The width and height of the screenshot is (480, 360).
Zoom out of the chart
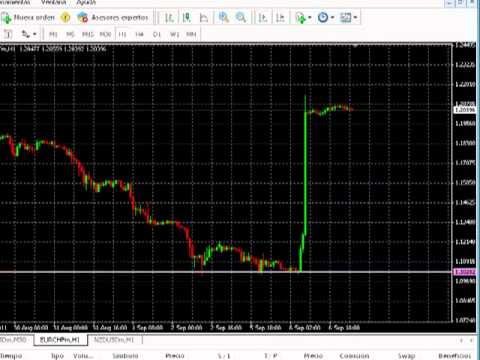point(241,17)
